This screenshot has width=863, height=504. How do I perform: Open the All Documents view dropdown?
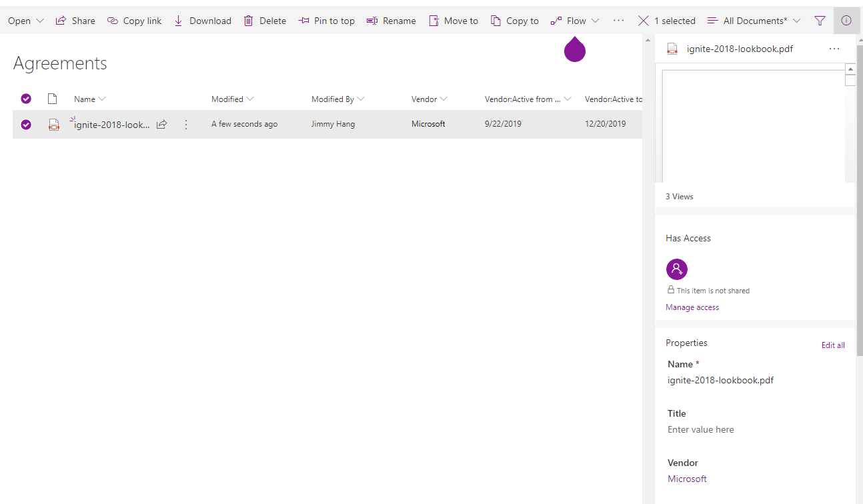[x=754, y=21]
